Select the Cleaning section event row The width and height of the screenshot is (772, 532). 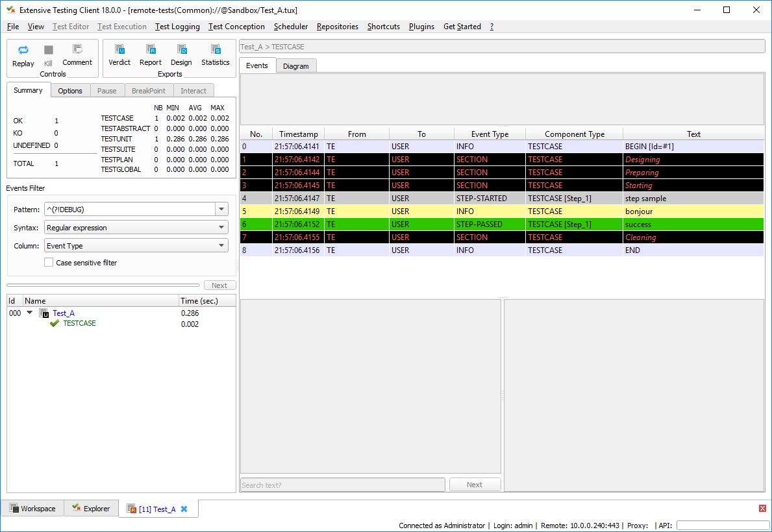pyautogui.click(x=502, y=237)
